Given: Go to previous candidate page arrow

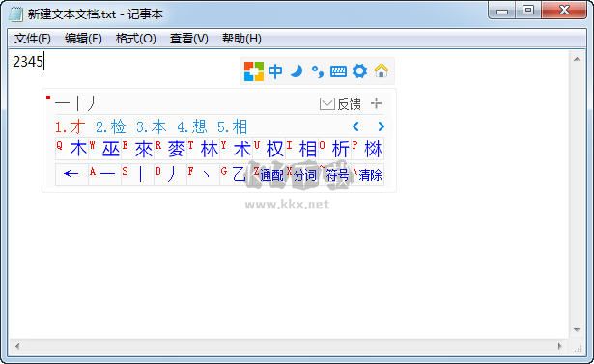Looking at the screenshot, I should point(355,126).
